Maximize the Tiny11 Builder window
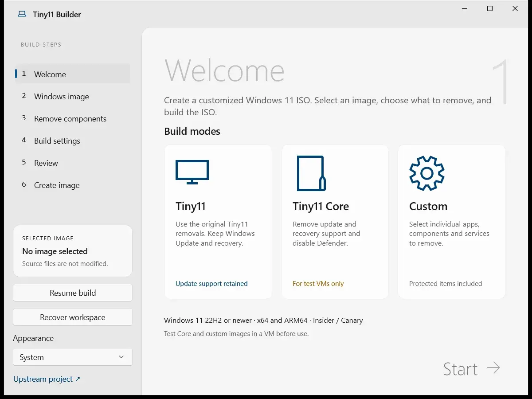532x399 pixels. [490, 8]
